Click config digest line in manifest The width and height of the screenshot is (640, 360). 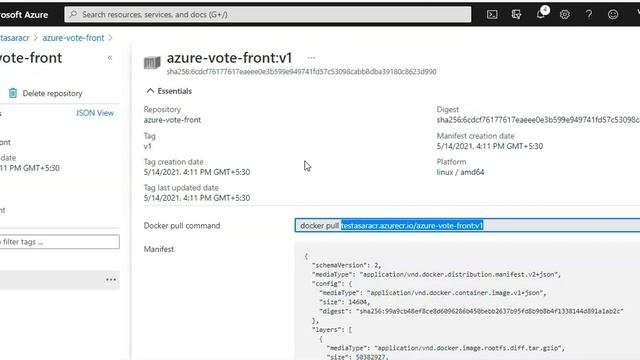471,311
